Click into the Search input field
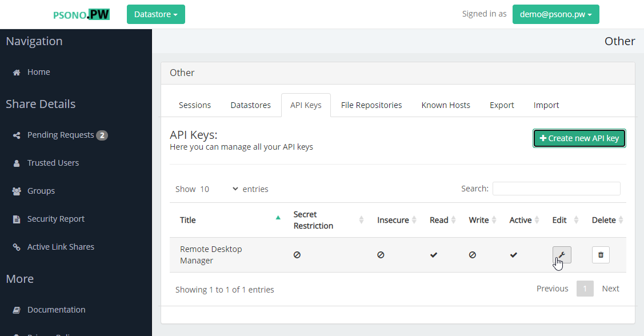This screenshot has height=336, width=644. click(556, 189)
